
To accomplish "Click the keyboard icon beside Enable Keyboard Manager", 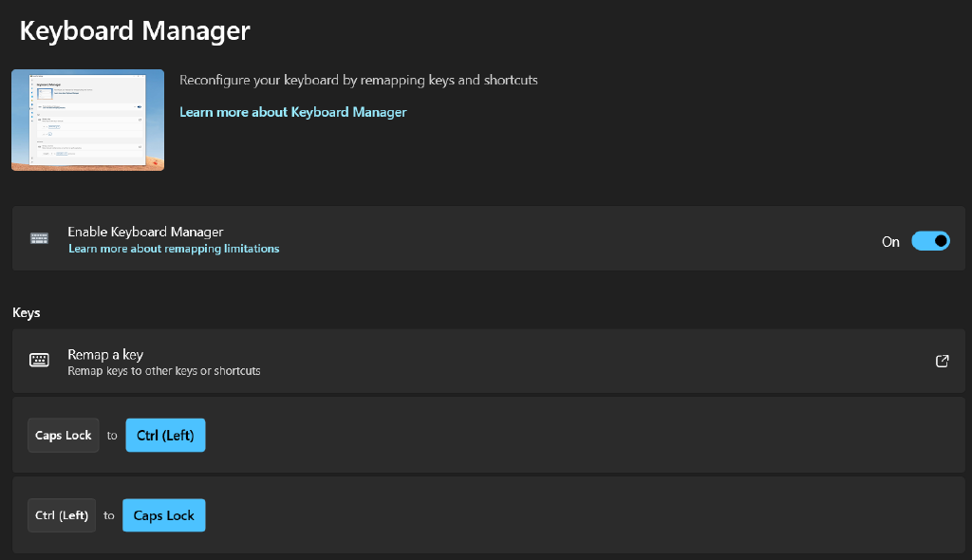I will point(39,238).
